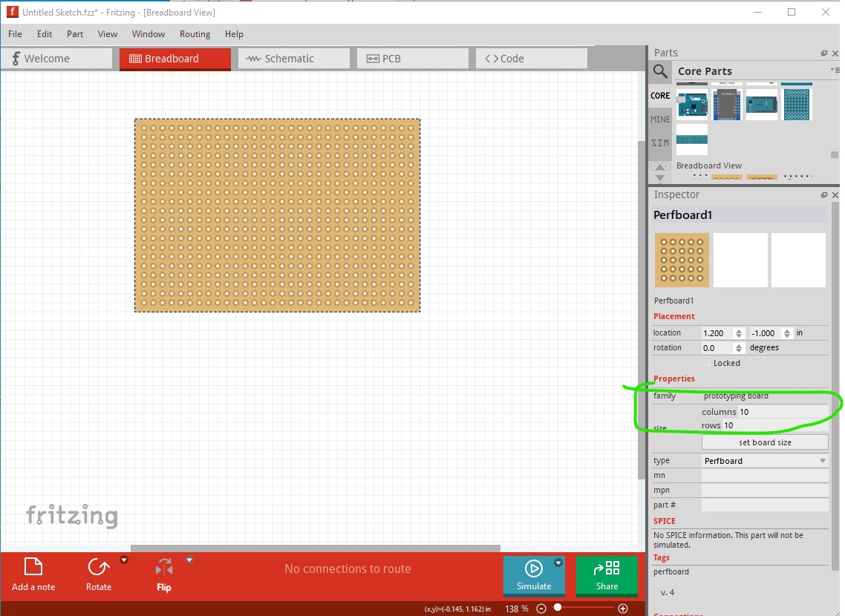845x616 pixels.
Task: Click the zoom out minus icon
Action: click(541, 609)
